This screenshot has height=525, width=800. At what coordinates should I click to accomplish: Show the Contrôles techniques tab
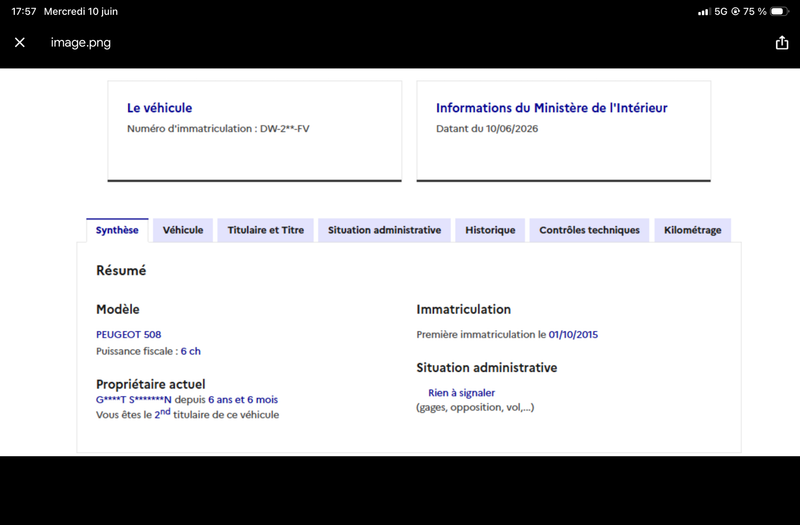click(589, 230)
